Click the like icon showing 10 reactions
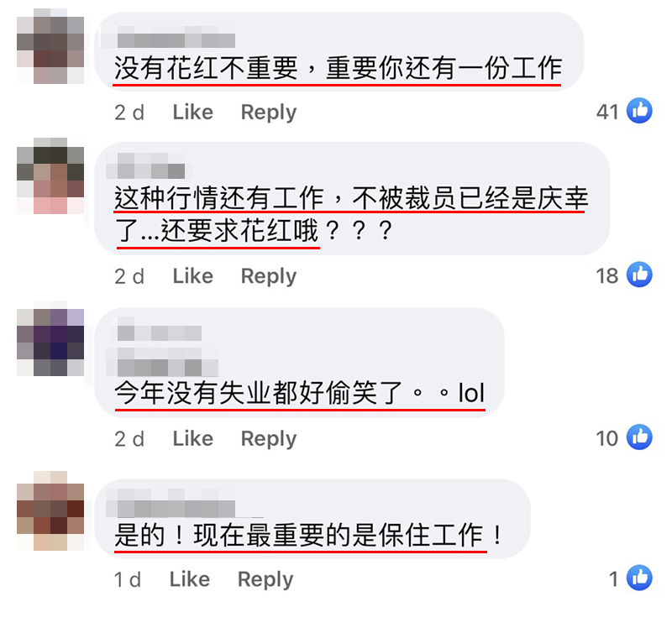Screen dimensions: 672x628 pos(639,437)
